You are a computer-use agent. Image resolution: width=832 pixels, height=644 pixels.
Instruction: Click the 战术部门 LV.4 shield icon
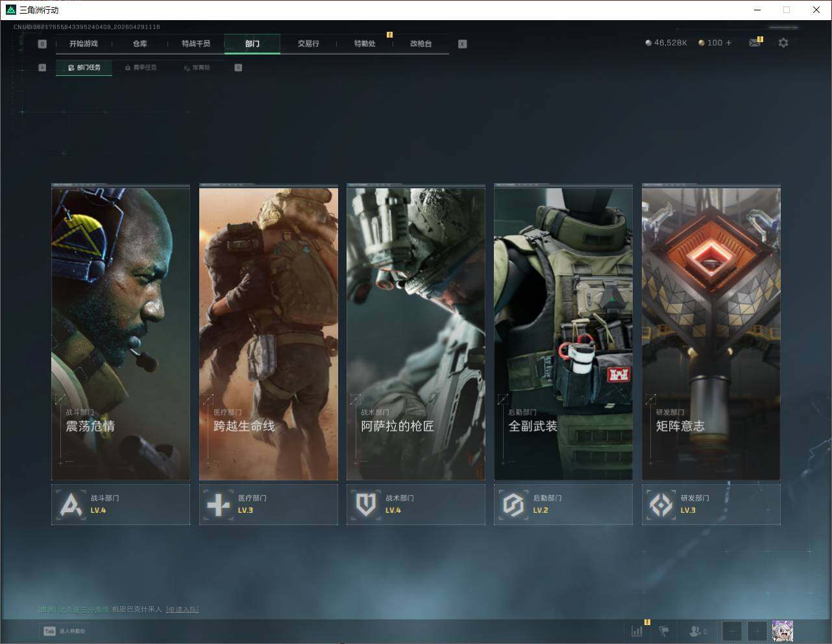[x=366, y=504]
